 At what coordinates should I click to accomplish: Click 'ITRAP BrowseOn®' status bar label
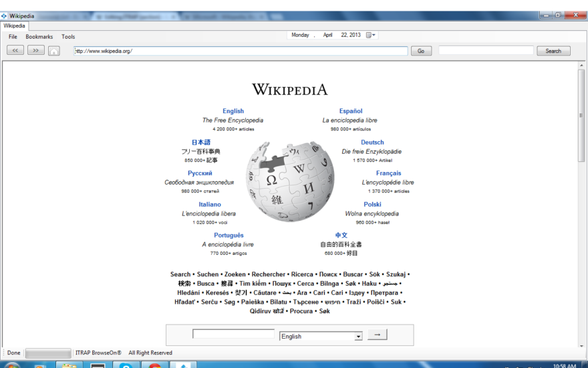pos(98,353)
